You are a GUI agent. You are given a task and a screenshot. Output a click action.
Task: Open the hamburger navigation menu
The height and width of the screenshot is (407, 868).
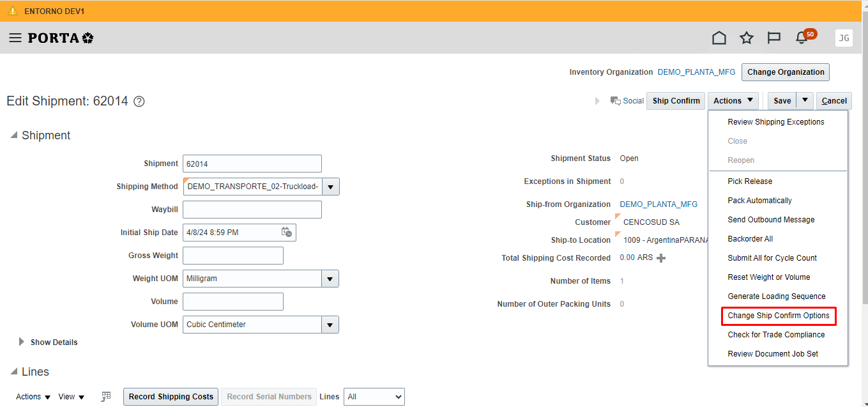(x=15, y=38)
